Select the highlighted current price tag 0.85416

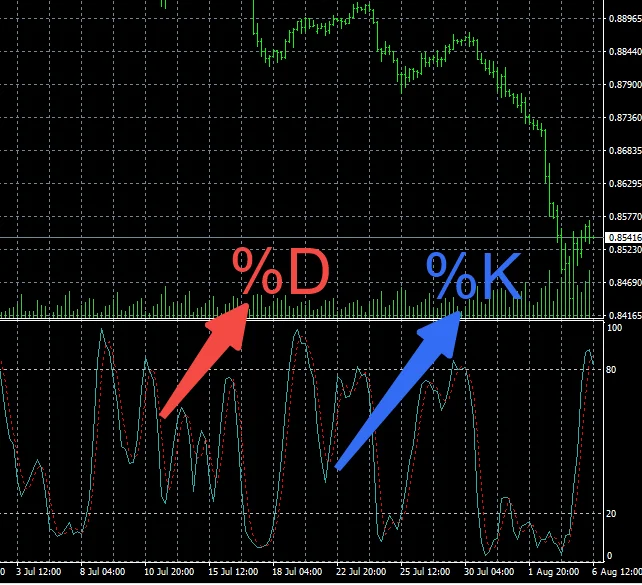[624, 237]
